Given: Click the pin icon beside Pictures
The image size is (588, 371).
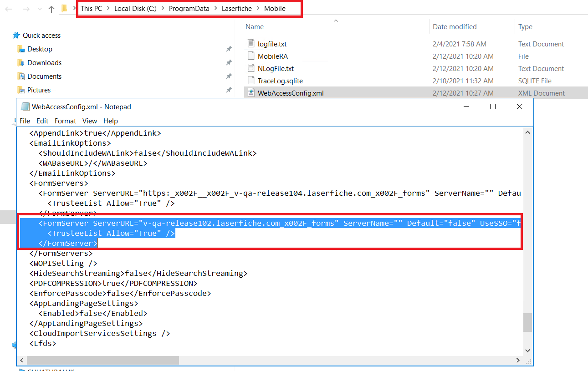Looking at the screenshot, I should (229, 90).
